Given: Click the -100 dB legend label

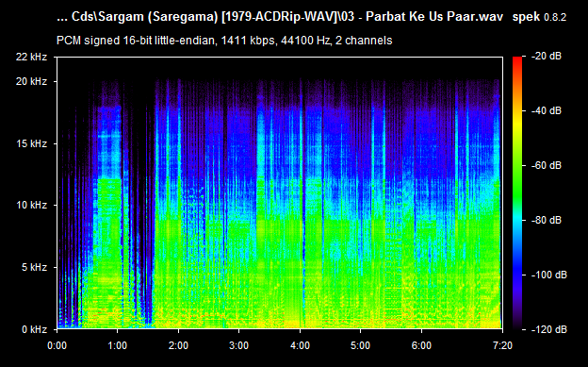Looking at the screenshot, I should 549,275.
